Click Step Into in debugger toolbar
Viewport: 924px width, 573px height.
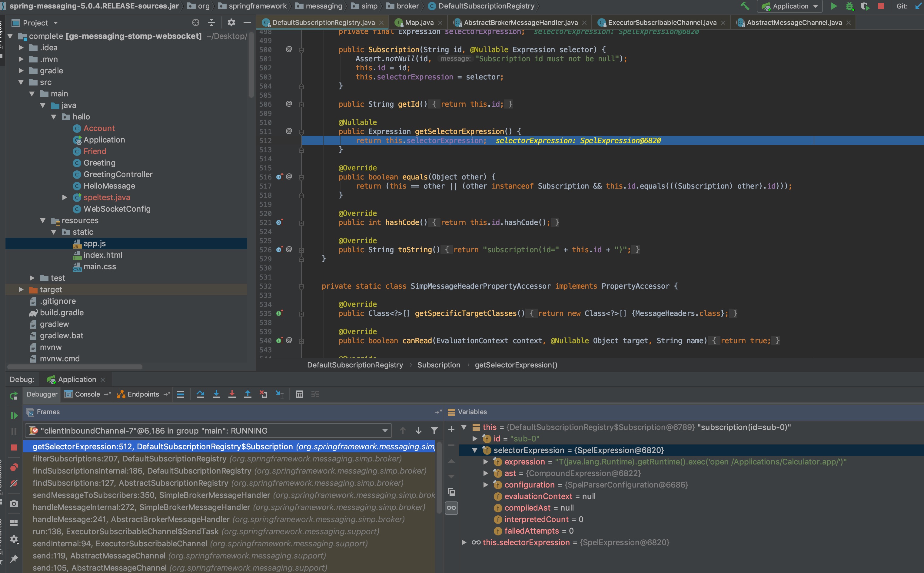click(x=216, y=394)
